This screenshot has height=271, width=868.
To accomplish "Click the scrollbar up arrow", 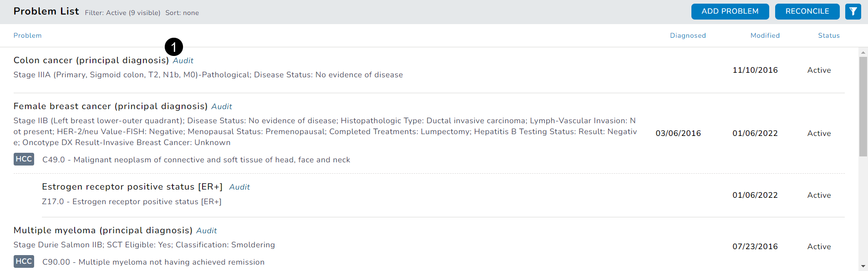I will pos(863,52).
